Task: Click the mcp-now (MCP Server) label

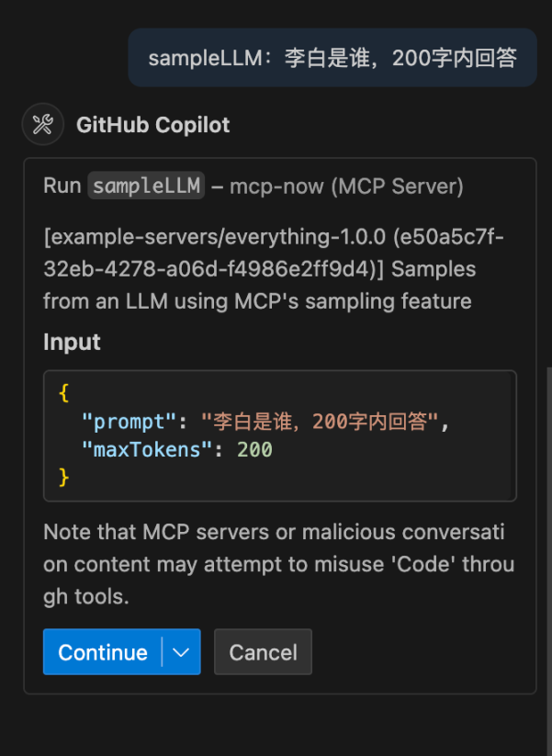Action: point(346,186)
